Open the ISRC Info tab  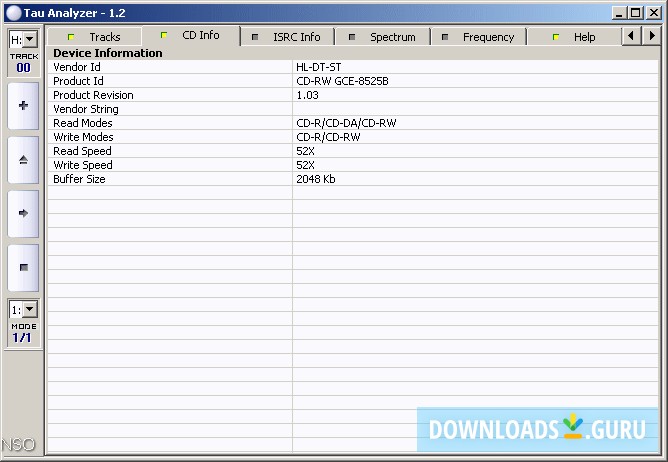288,37
